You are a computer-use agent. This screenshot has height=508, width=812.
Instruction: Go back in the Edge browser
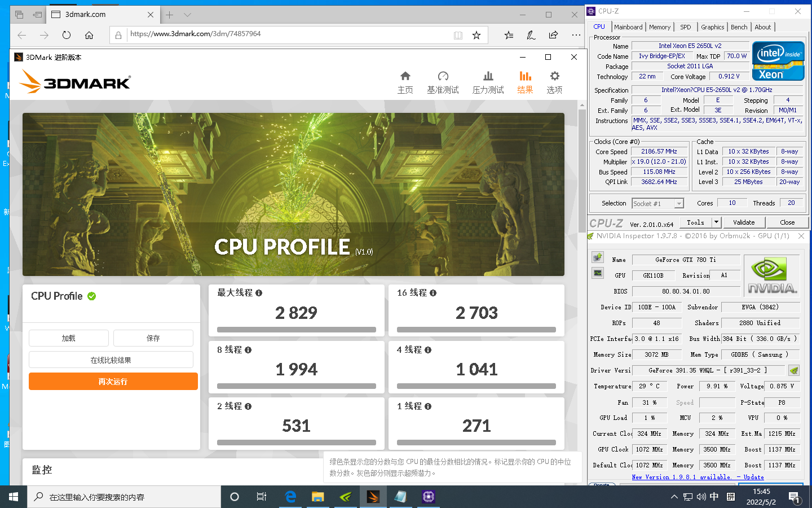22,35
